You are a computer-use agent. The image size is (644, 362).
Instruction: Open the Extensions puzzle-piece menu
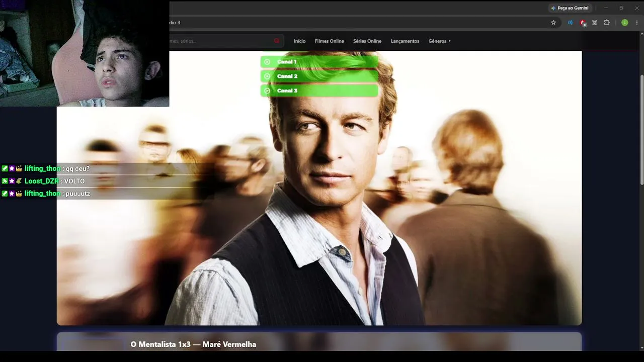click(607, 23)
